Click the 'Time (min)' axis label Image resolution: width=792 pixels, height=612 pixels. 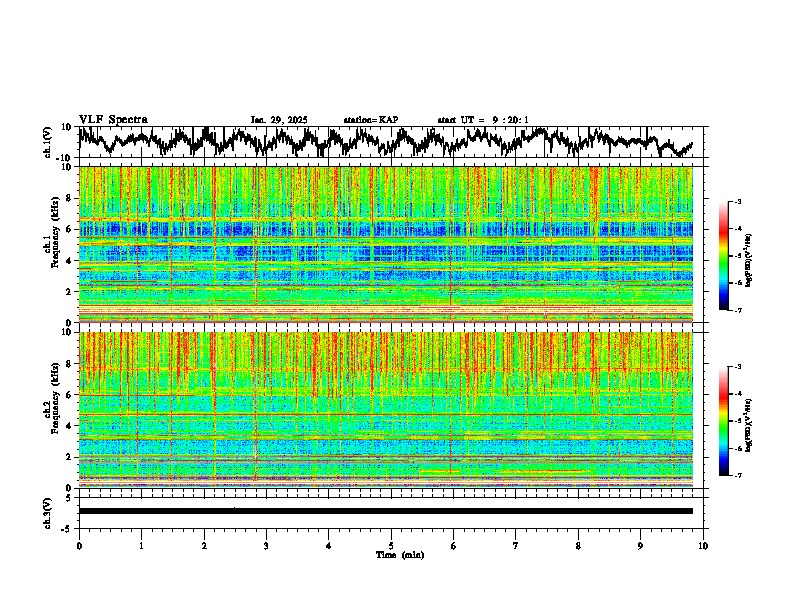click(x=400, y=555)
